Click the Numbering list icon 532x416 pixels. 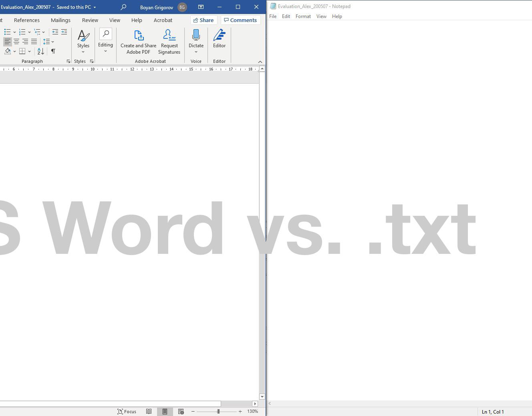(22, 32)
